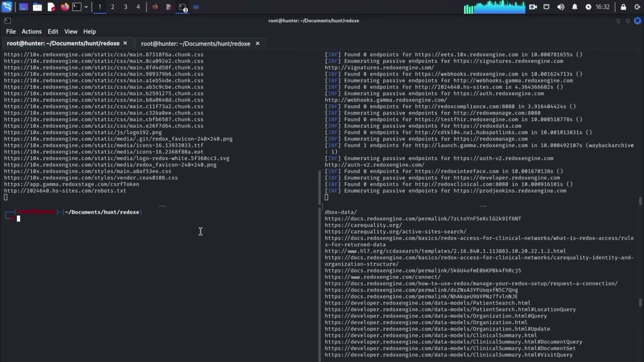Switch to workspace 1
Viewport: 644px width, 362px height.
[x=100, y=7]
